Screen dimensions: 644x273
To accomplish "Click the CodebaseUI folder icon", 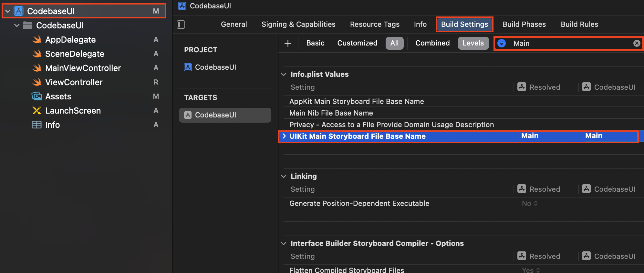I will point(28,25).
